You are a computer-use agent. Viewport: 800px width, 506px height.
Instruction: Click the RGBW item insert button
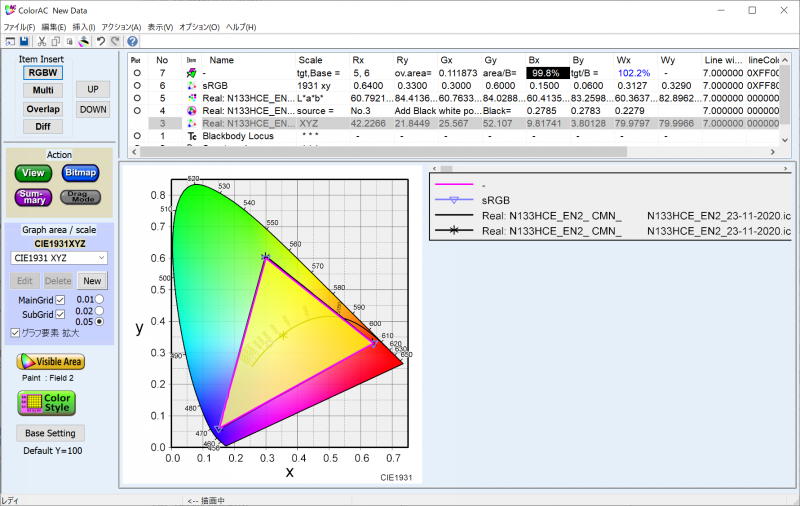coord(43,73)
